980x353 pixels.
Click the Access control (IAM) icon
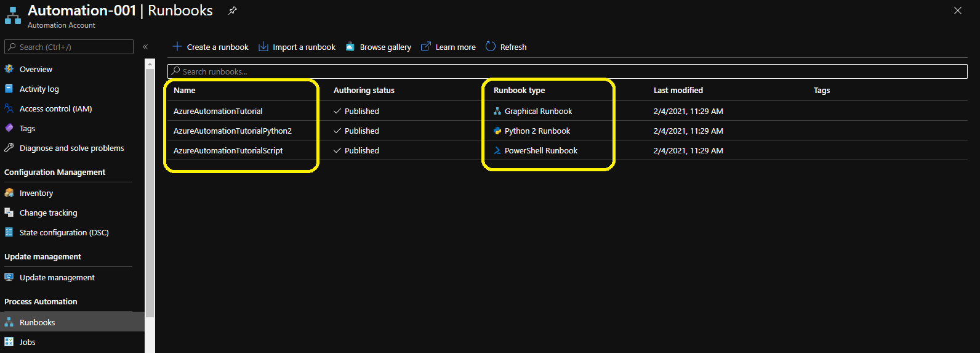(x=9, y=108)
